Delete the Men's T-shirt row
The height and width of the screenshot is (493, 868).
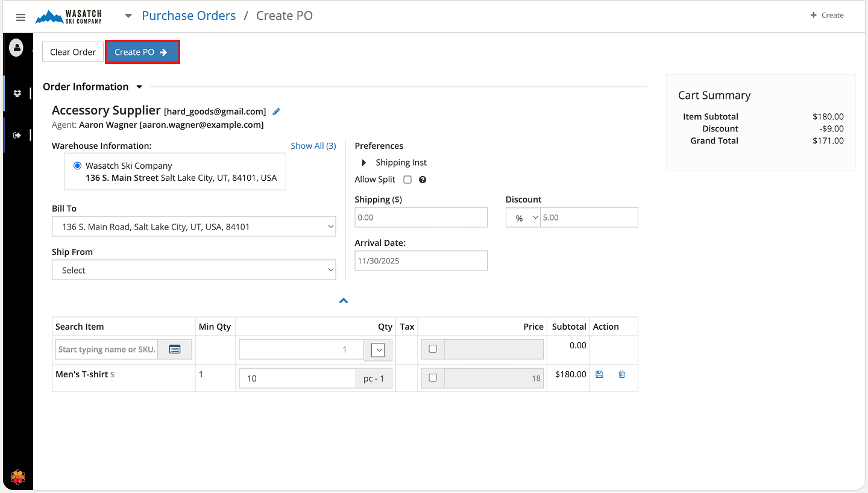621,374
